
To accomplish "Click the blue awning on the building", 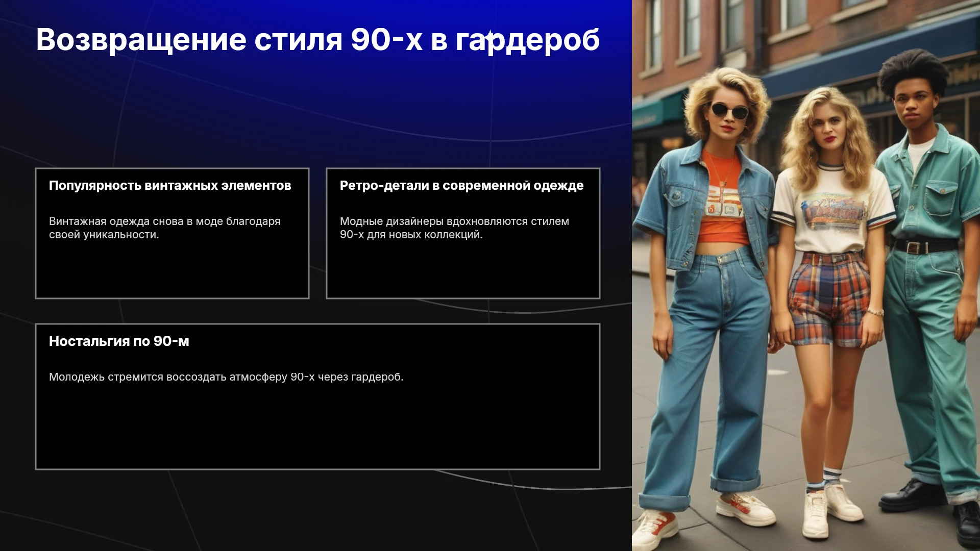I will 868,61.
